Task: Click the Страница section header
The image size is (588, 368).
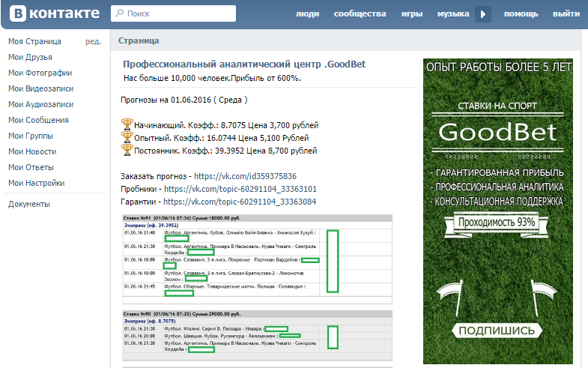Action: [139, 40]
